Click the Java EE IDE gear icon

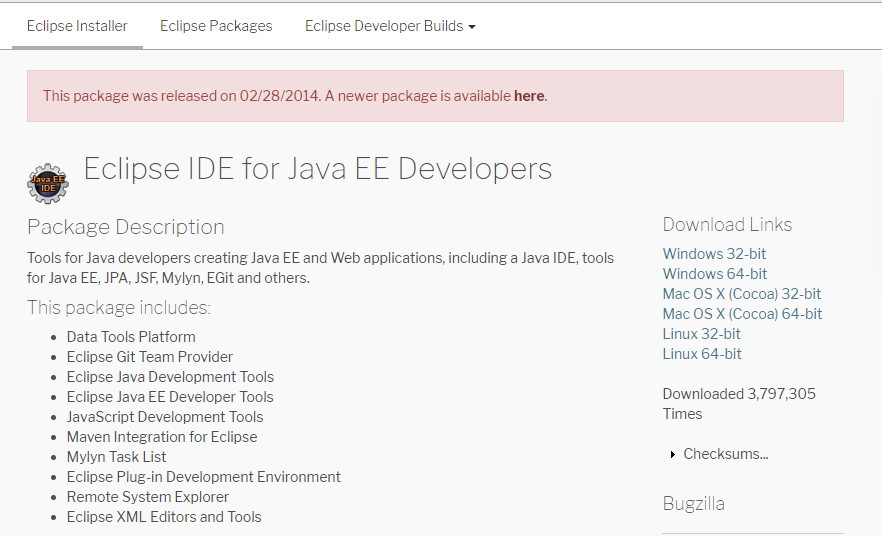pyautogui.click(x=48, y=183)
